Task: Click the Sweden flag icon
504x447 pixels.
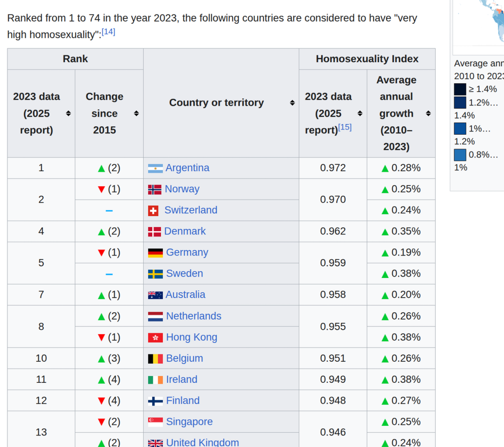Action: (x=155, y=274)
